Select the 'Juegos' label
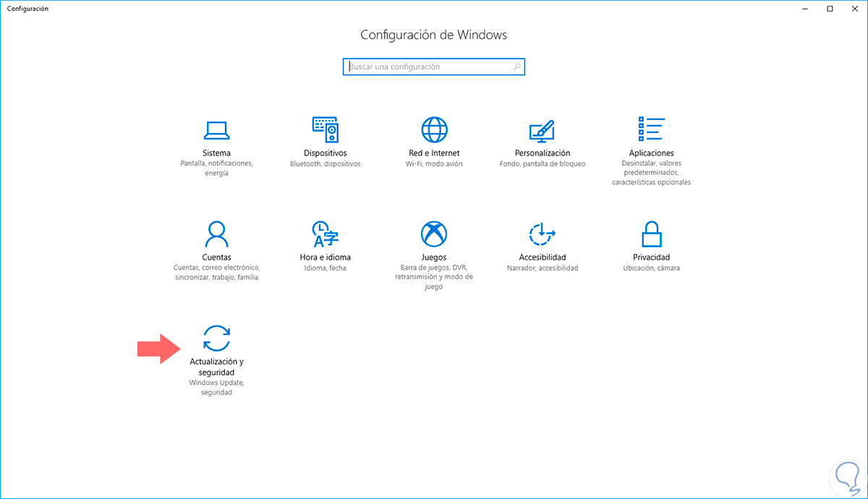Image resolution: width=868 pixels, height=499 pixels. click(434, 257)
